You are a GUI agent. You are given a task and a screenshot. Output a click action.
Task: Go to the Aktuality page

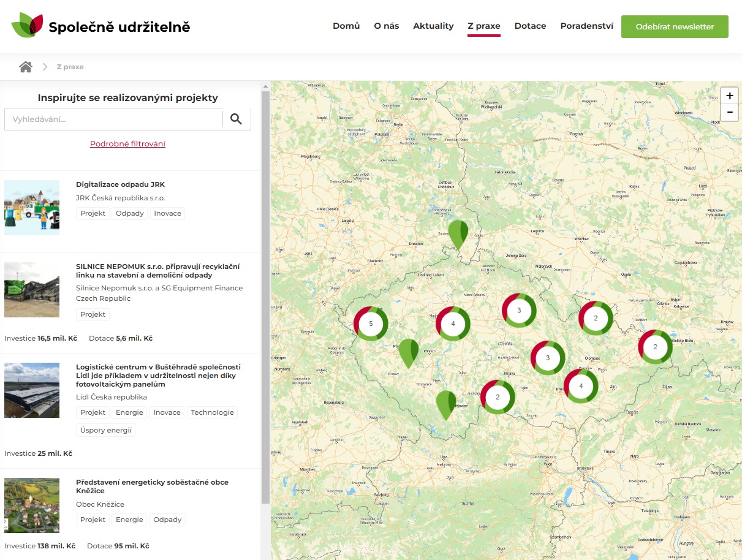coord(433,26)
